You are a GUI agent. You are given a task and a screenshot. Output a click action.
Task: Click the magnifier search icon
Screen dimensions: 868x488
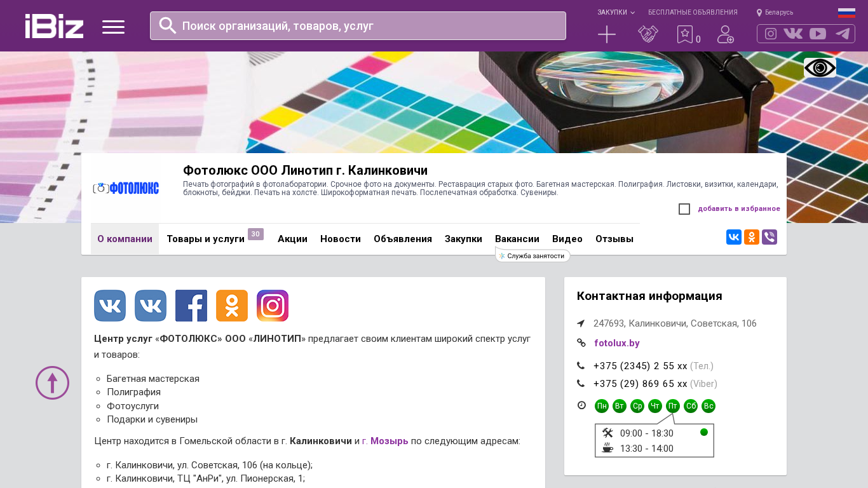tap(168, 25)
